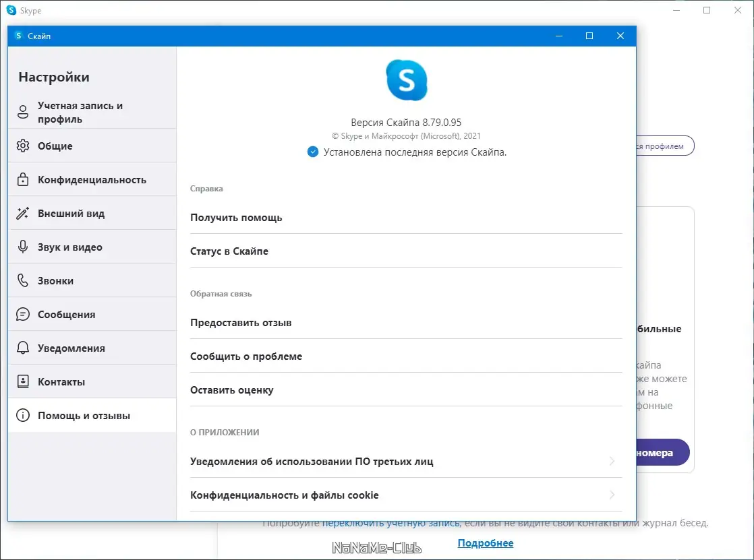
Task: Click the Microsoft 2021 copyright line
Action: [x=406, y=136]
